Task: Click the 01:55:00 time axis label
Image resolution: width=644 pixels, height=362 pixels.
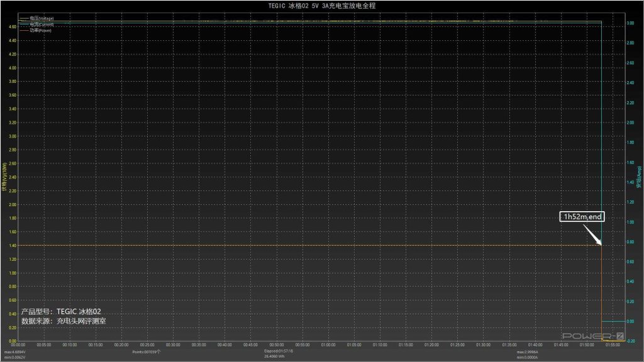Action: point(613,345)
